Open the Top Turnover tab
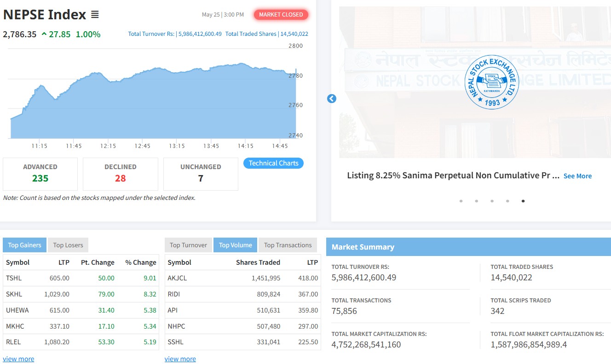Image resolution: width=611 pixels, height=364 pixels. [x=188, y=245]
